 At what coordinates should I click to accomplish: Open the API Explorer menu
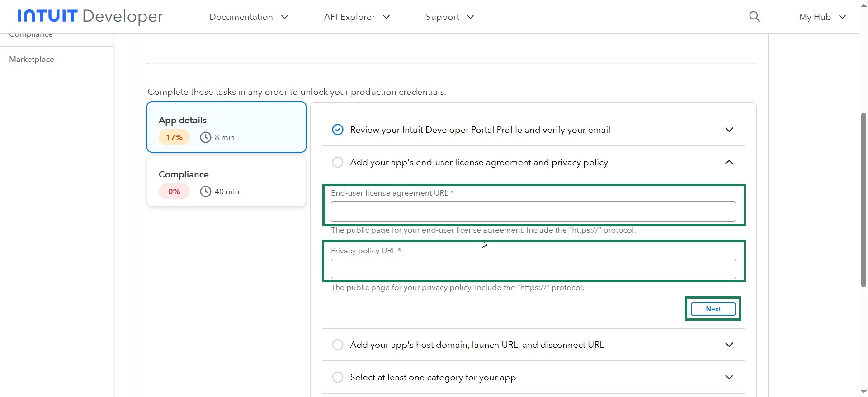(356, 17)
